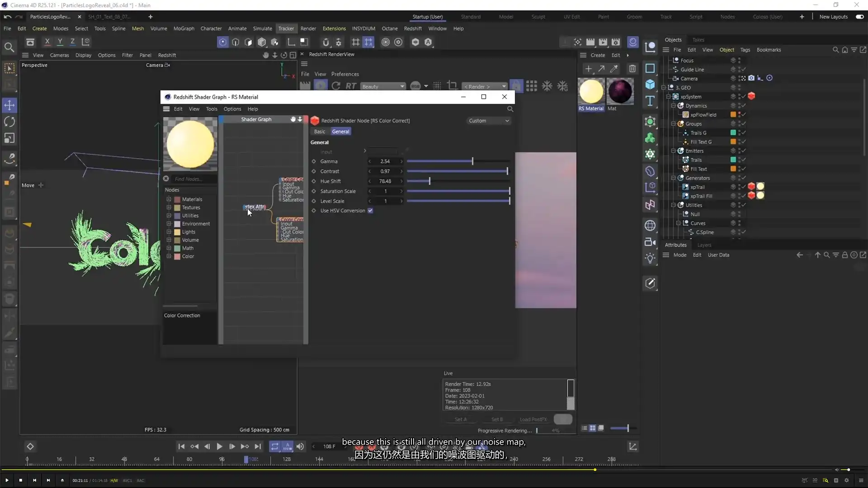This screenshot has height=488, width=868.
Task: Click the orange color swatch next to Fill Text
Action: pos(733,169)
